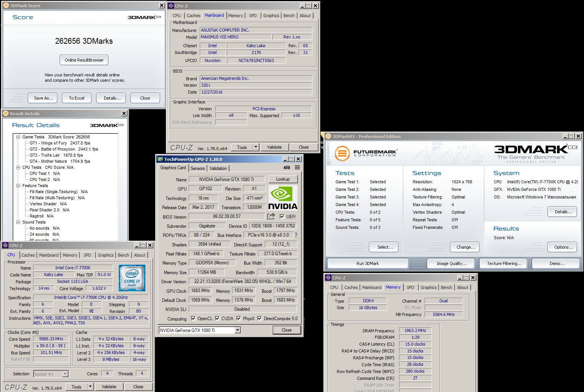Click the NVIDIA logo in GPU-Z
The image size is (584, 392).
(x=283, y=198)
